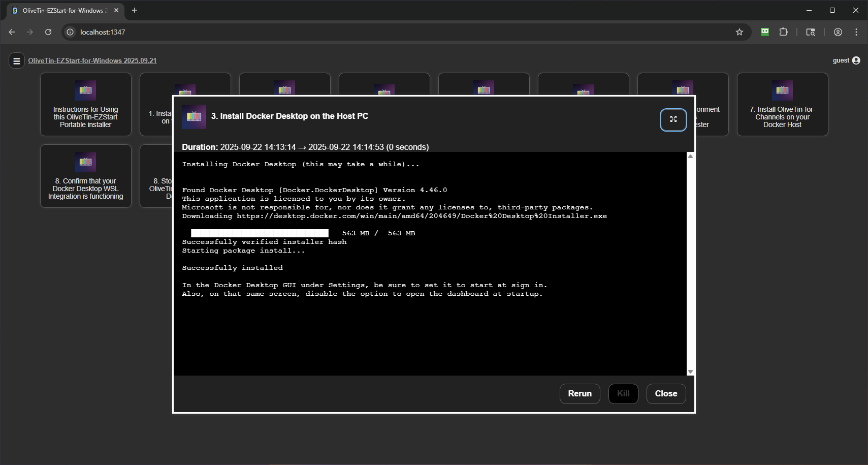Viewport: 868px width, 465px height.
Task: Click the guest user account icon
Action: 856,60
